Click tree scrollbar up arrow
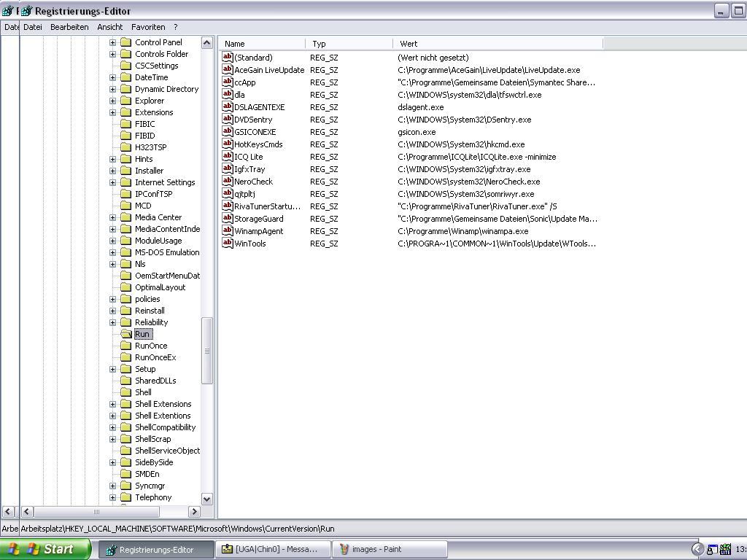 pyautogui.click(x=206, y=43)
